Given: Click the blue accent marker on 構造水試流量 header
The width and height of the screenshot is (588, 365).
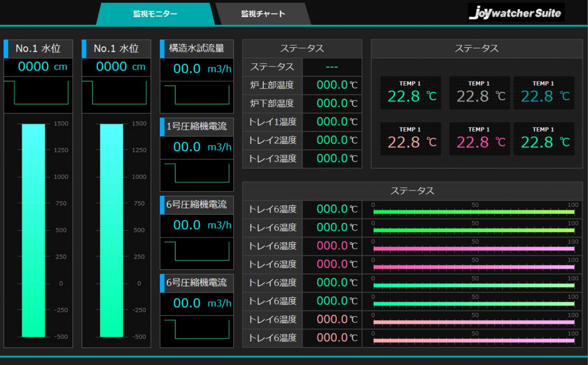Looking at the screenshot, I should tap(162, 49).
